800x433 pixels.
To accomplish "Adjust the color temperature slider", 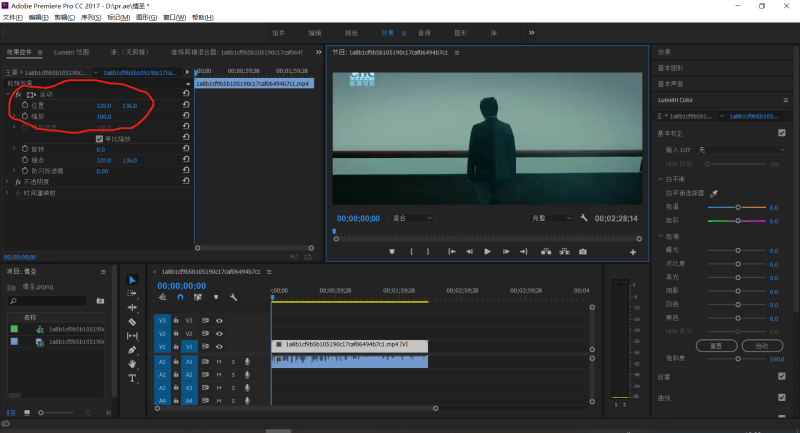I will coord(738,207).
